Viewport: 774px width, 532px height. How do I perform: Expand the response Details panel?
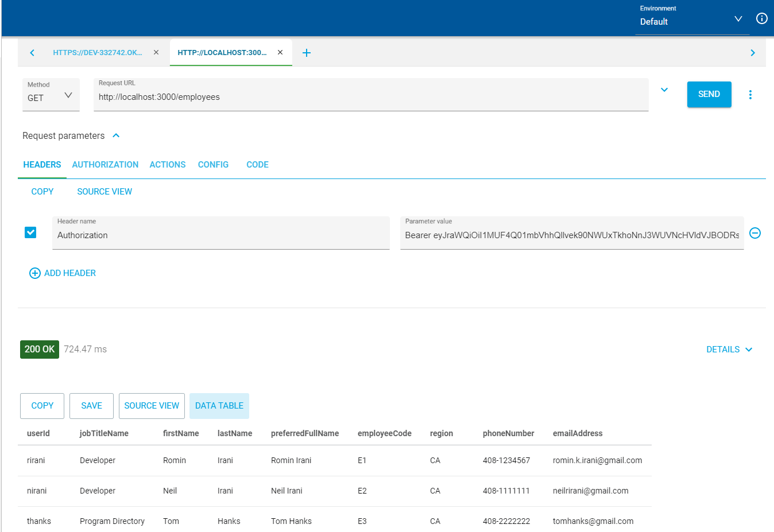point(729,350)
